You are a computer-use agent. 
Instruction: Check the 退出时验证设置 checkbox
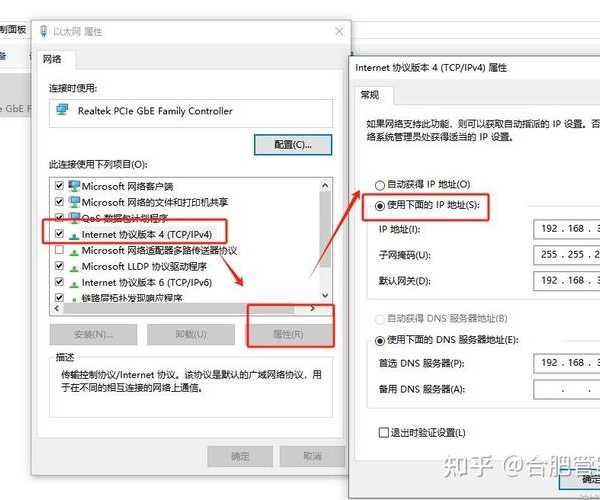pos(383,432)
